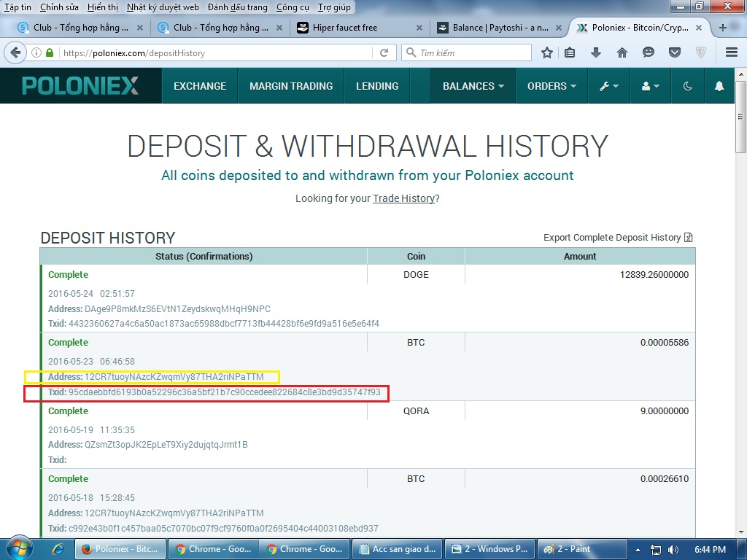747x560 pixels.
Task: Click the taskbar clock 6:44 PM
Action: 711,550
